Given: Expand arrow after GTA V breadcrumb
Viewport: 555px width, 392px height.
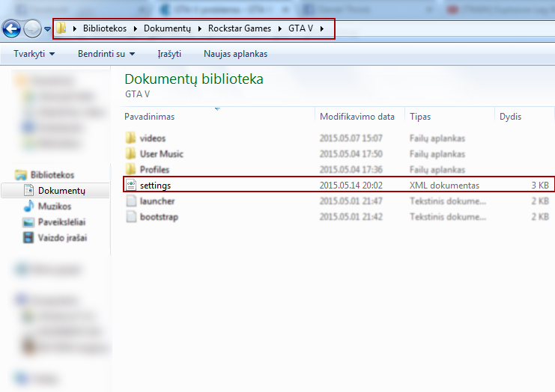Looking at the screenshot, I should coord(322,29).
